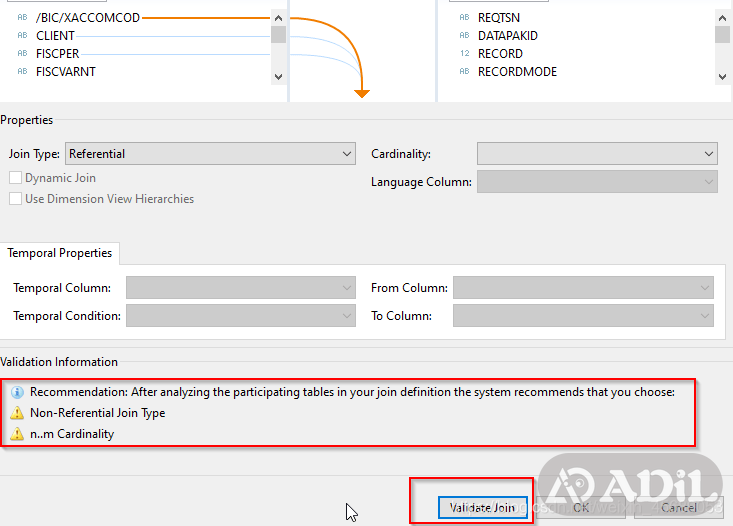Click the AB type icon beside REQTSN

click(464, 18)
